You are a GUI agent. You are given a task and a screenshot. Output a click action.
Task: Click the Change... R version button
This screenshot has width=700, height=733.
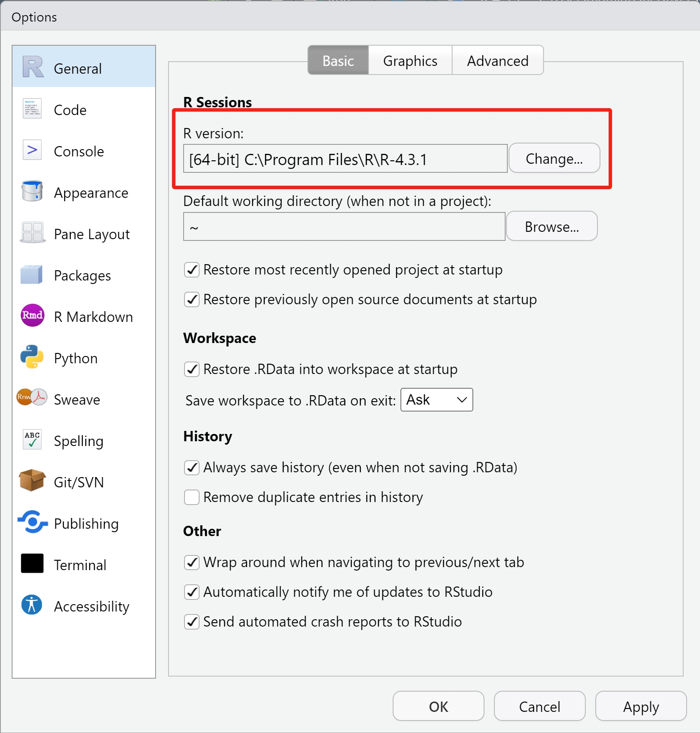tap(554, 159)
